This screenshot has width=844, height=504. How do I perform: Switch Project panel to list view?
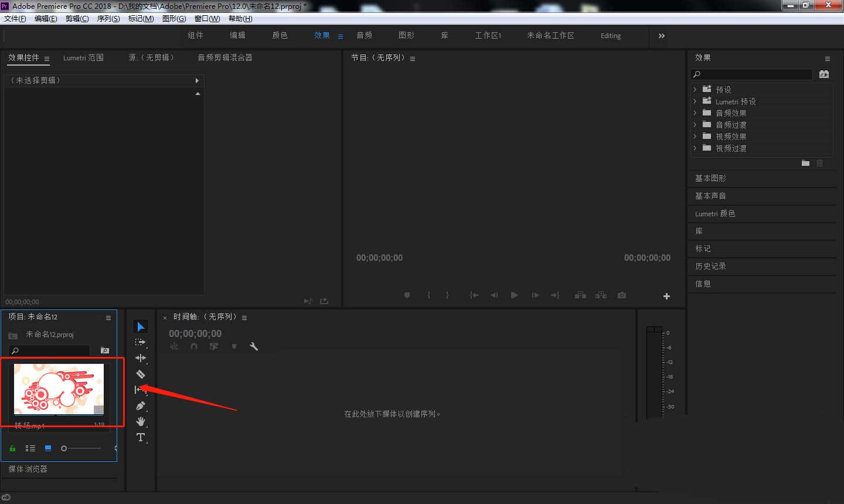click(x=30, y=448)
